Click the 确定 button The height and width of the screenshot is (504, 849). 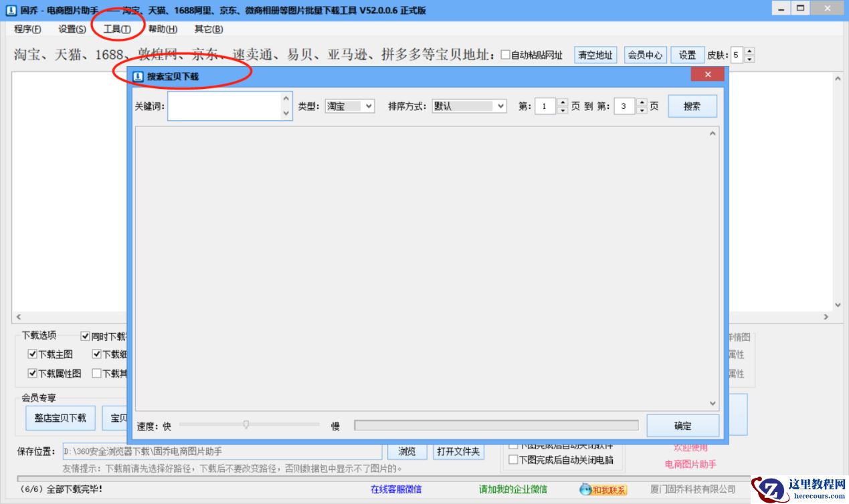pyautogui.click(x=682, y=426)
